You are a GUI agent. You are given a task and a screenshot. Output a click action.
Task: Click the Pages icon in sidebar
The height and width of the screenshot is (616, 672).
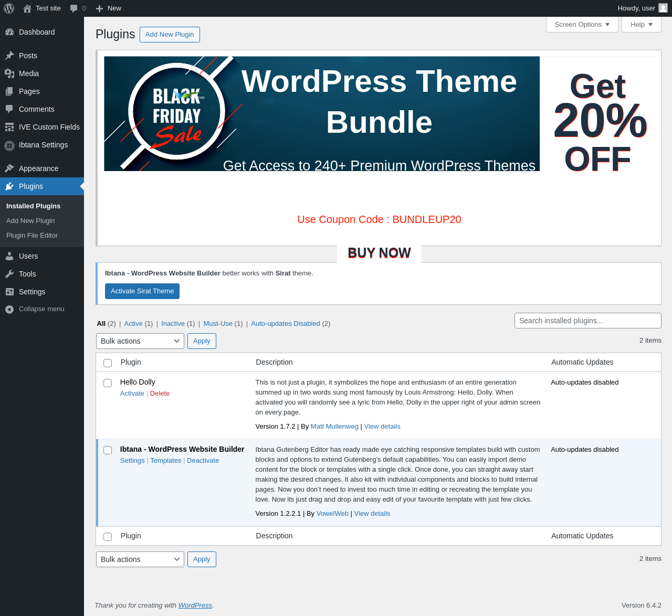click(x=9, y=91)
